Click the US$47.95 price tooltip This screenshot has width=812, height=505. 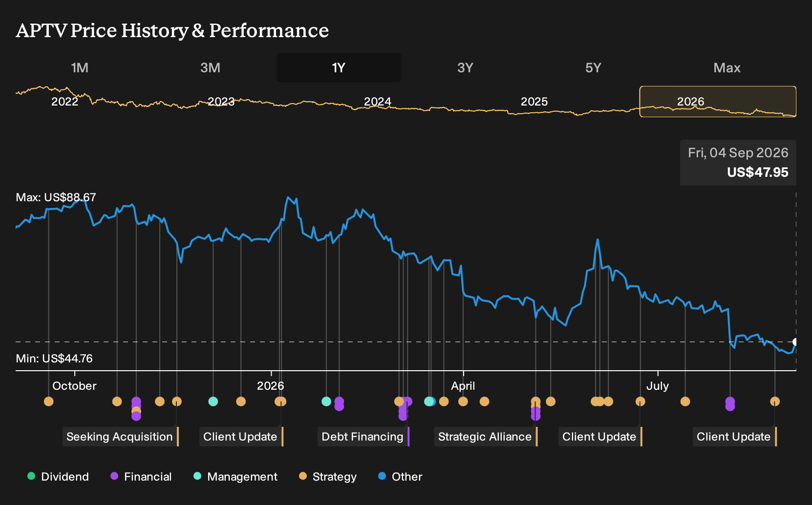[x=738, y=163]
